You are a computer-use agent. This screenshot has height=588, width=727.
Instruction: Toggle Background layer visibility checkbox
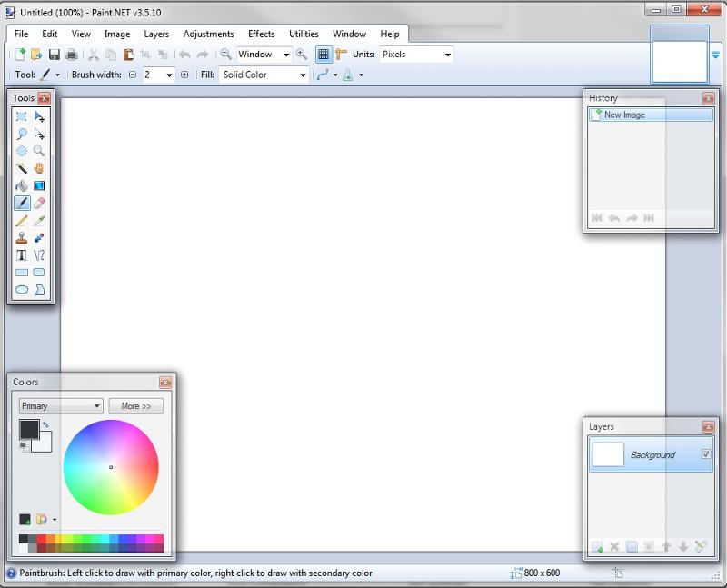click(x=706, y=454)
